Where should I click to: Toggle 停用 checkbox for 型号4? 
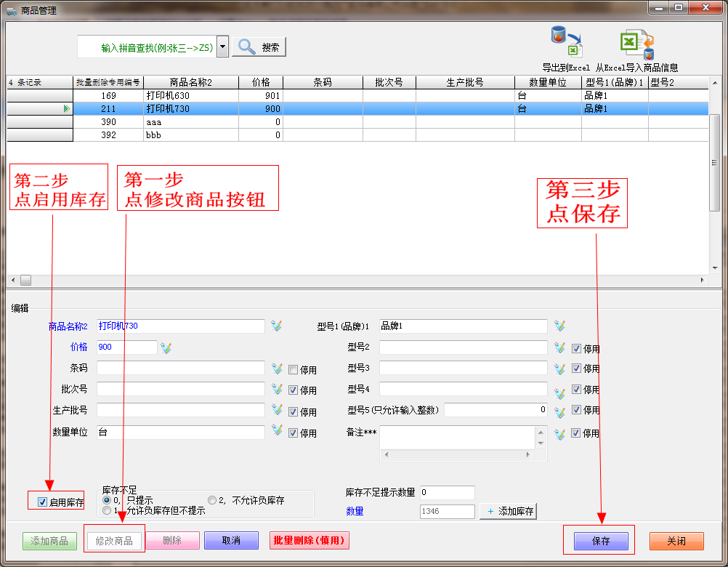tap(576, 389)
